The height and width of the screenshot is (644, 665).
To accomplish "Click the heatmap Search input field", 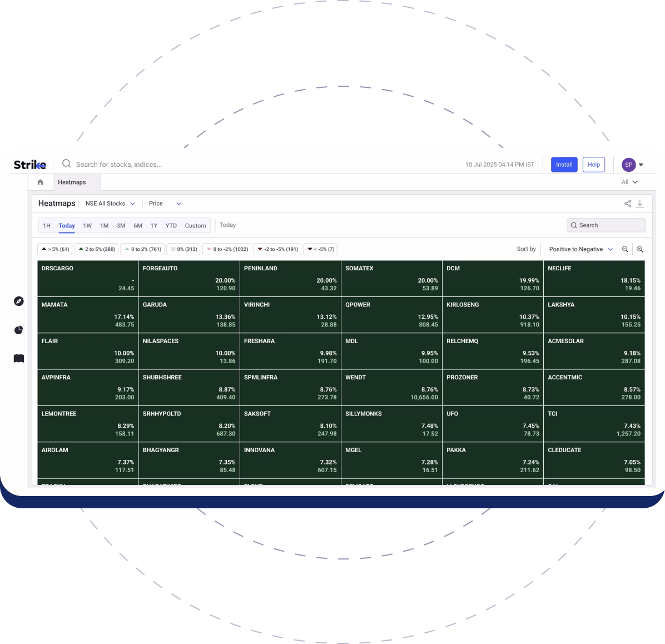I will click(x=606, y=225).
